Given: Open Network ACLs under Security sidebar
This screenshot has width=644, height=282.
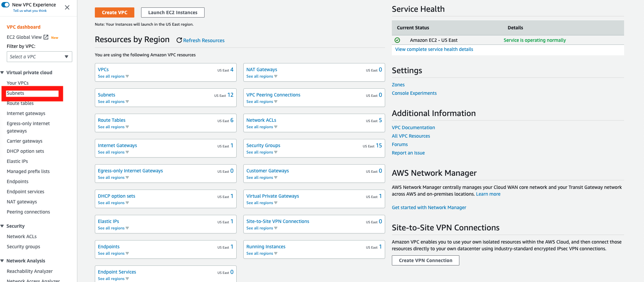Looking at the screenshot, I should point(22,236).
